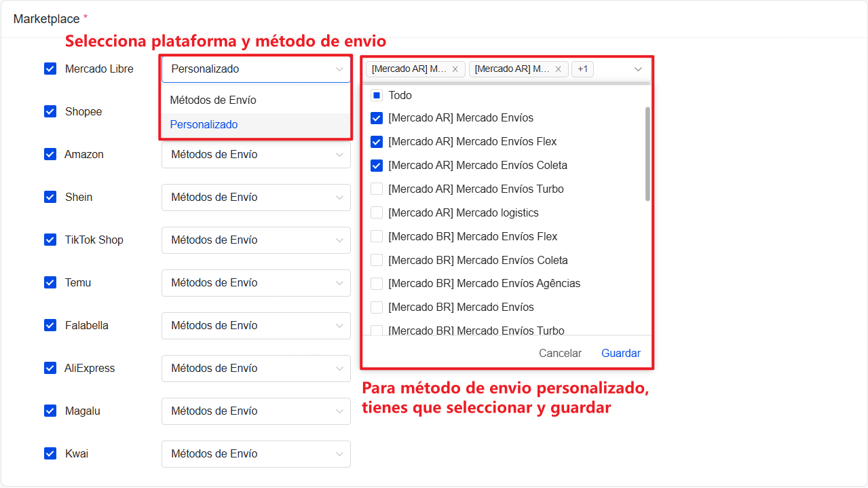This screenshot has width=868, height=488.
Task: Expand Magalu's Métodos de Envío dropdown
Action: [256, 411]
